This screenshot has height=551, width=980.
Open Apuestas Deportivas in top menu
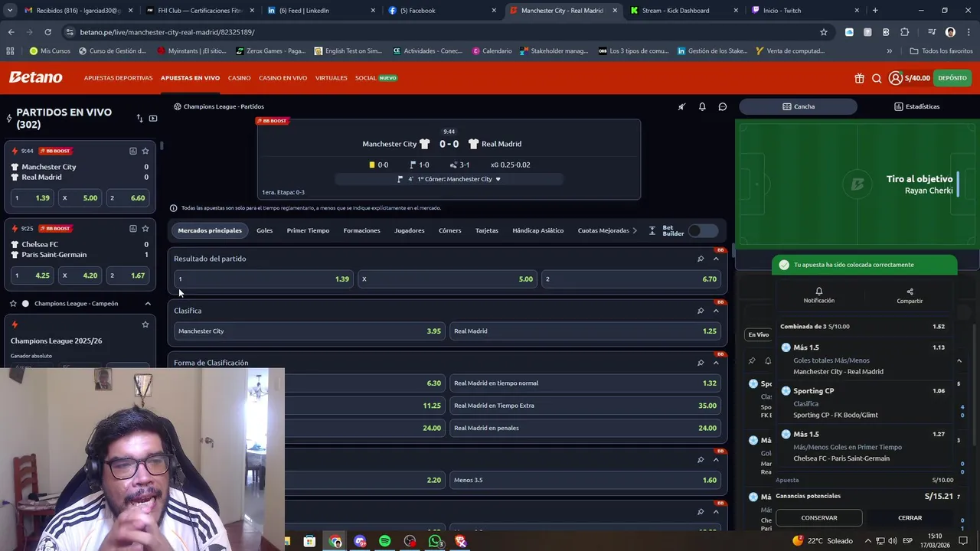pyautogui.click(x=118, y=78)
